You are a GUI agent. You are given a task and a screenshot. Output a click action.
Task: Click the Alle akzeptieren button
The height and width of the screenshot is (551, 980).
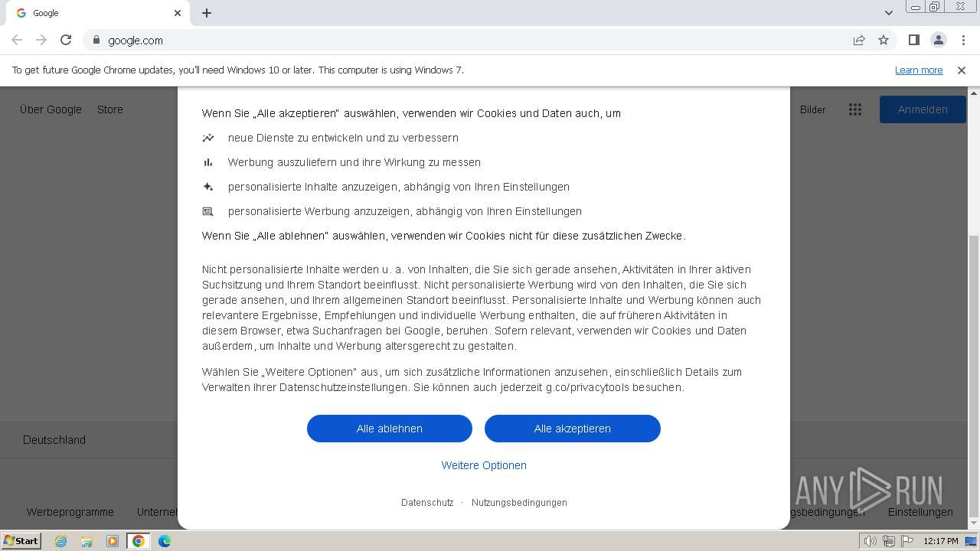click(573, 429)
